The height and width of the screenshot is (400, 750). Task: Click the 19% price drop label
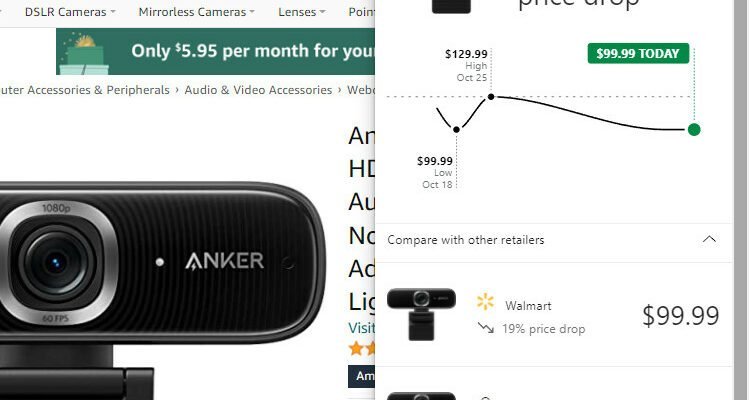click(543, 329)
